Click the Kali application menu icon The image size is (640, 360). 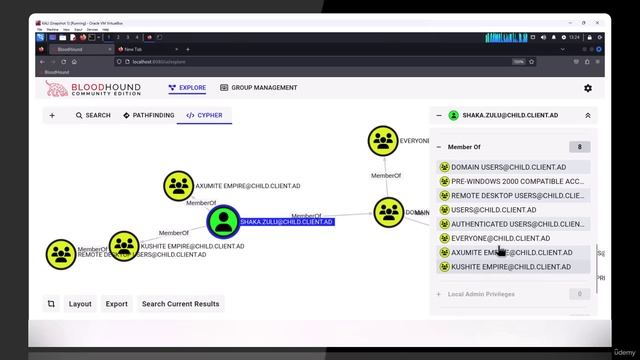[x=40, y=38]
